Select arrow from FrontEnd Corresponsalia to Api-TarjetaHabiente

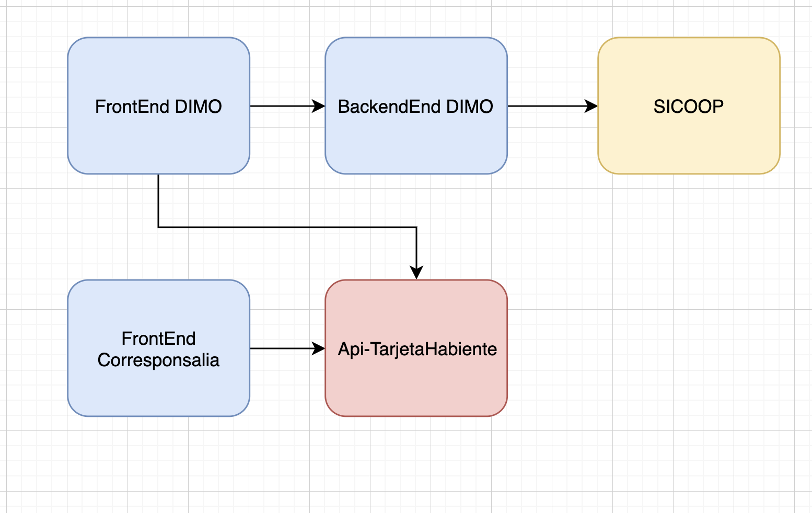pyautogui.click(x=287, y=348)
